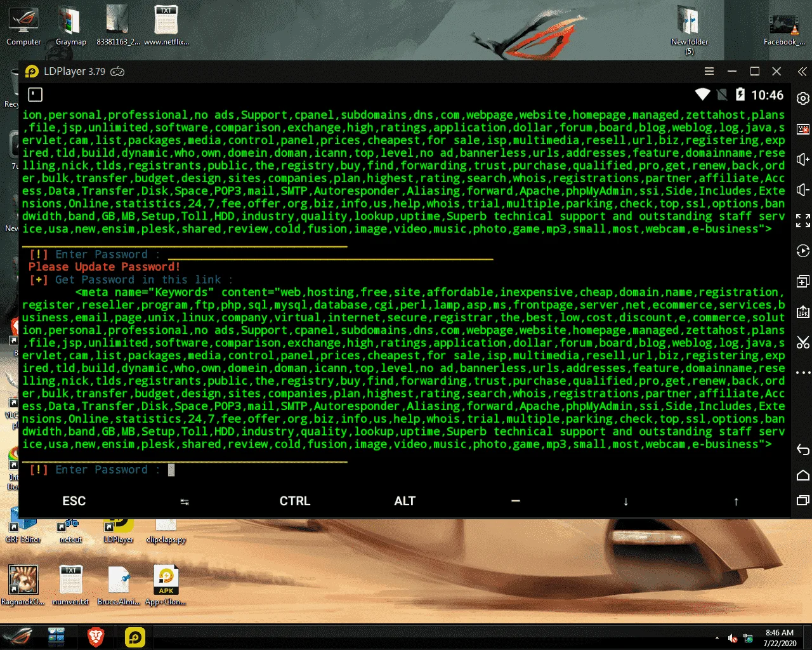This screenshot has width=812, height=650.
Task: Open LDPlayer settings gear in sidebar
Action: 802,98
